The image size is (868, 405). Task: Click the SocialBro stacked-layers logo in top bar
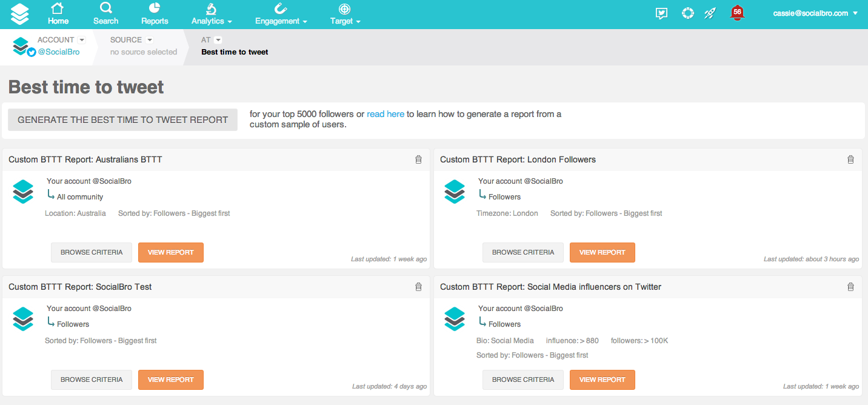tap(20, 14)
